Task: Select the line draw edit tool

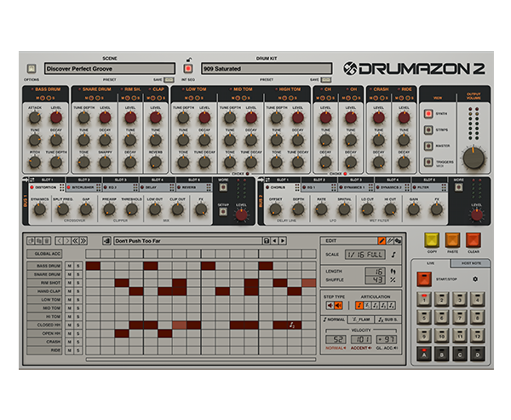Action: [389, 240]
